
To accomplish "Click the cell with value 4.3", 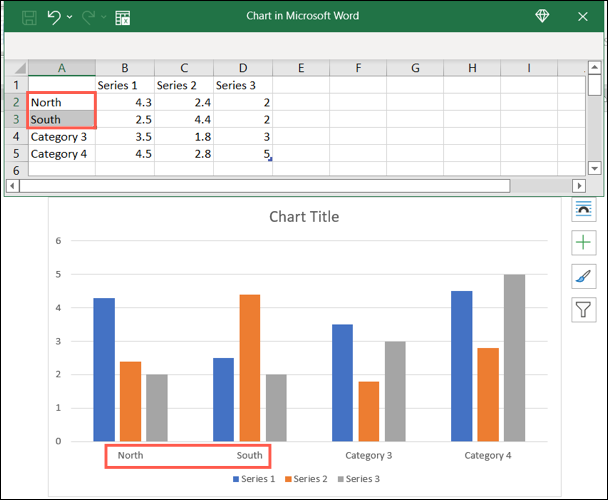I will tap(125, 102).
